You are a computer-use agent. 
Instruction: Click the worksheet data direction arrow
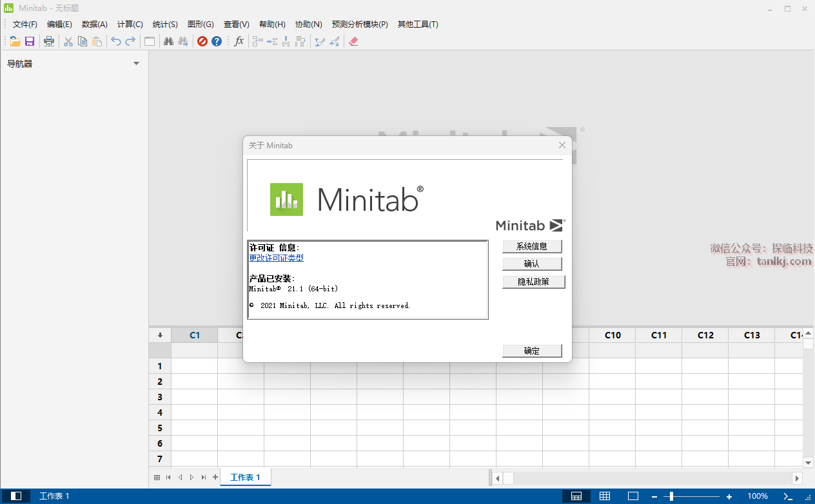pos(160,335)
